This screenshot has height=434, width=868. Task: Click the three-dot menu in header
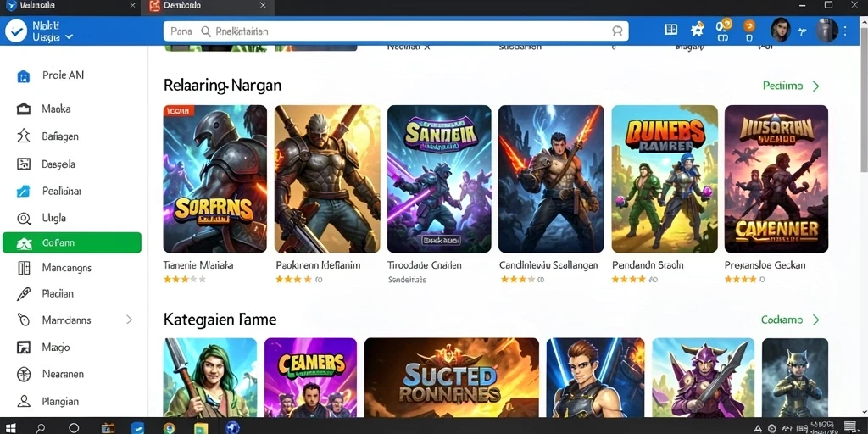(845, 31)
